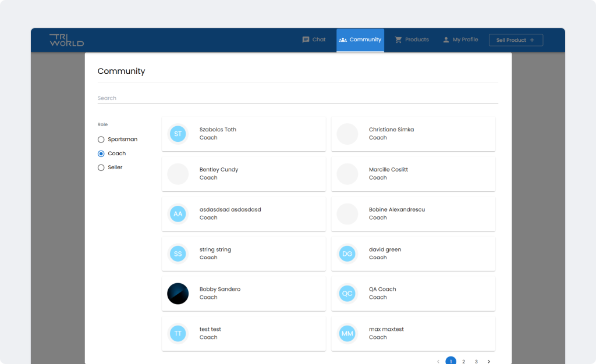Open My Profile page
Screen dimensions: 596x364
pyautogui.click(x=460, y=40)
